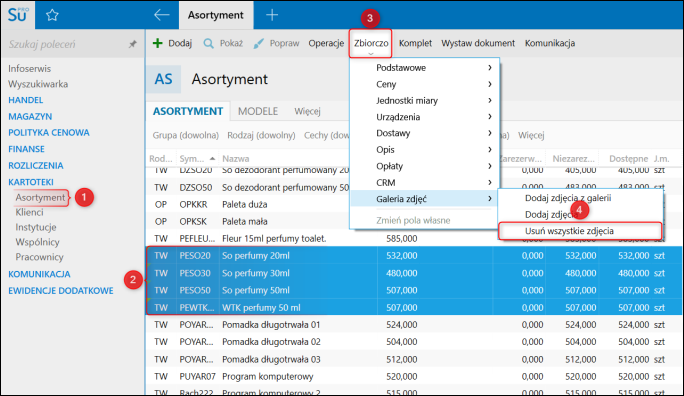The width and height of the screenshot is (684, 396).
Task: Select Pracownicy under KARTOTEKI
Action: click(x=40, y=257)
